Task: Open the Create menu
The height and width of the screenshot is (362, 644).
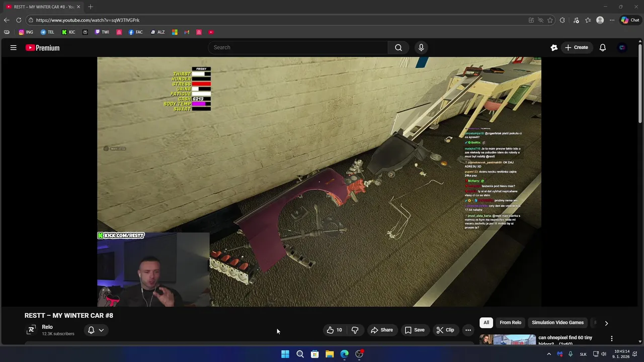Action: pos(576,47)
